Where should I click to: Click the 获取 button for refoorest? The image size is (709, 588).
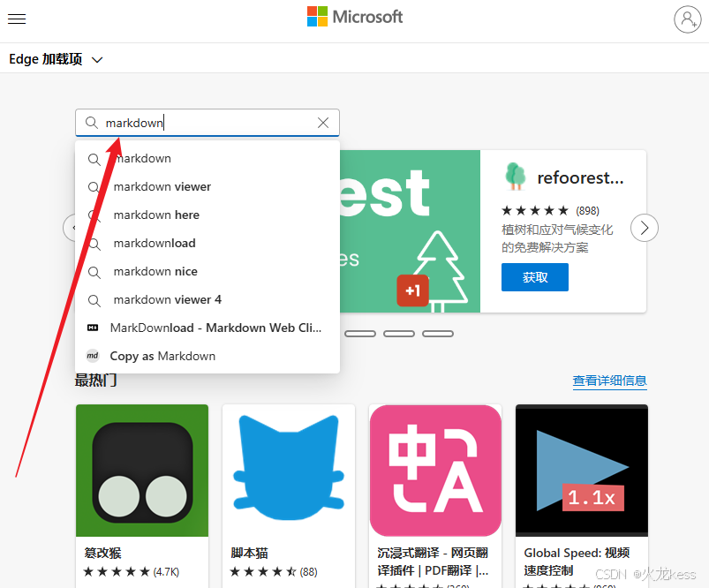coord(535,277)
